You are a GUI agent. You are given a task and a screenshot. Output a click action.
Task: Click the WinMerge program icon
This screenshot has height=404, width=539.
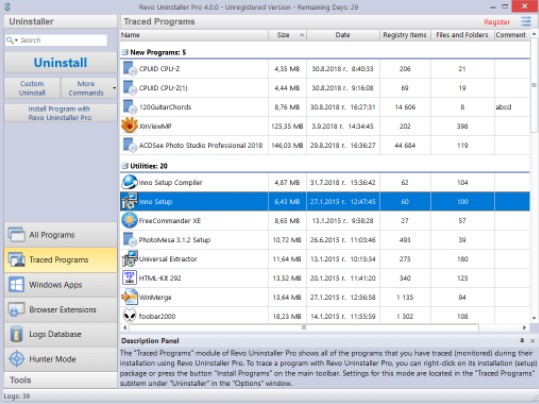[129, 297]
